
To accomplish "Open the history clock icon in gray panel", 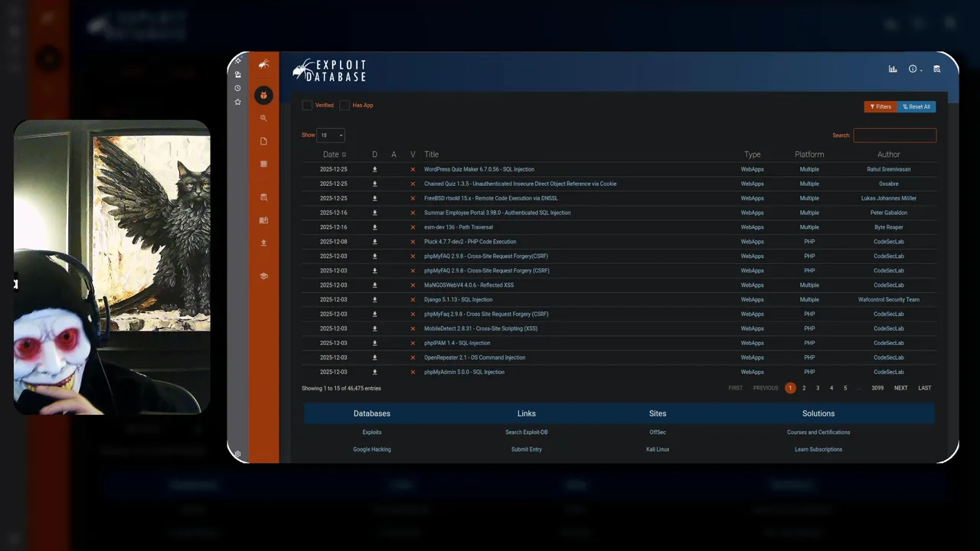I will tap(237, 88).
